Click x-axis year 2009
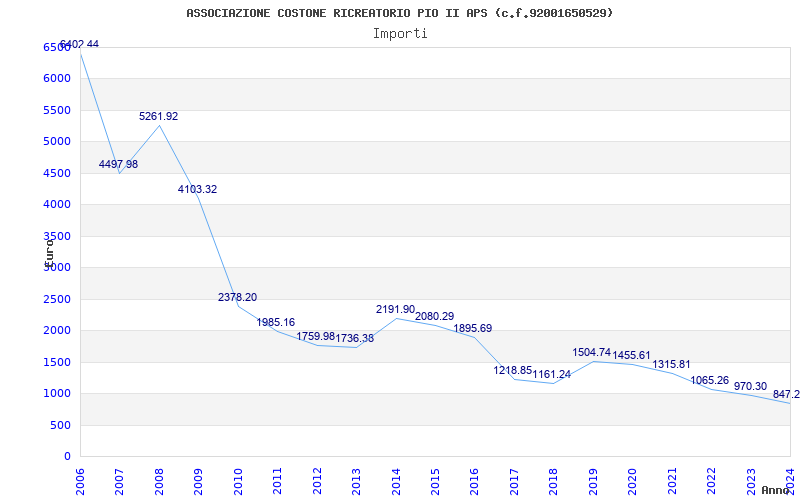 [198, 481]
